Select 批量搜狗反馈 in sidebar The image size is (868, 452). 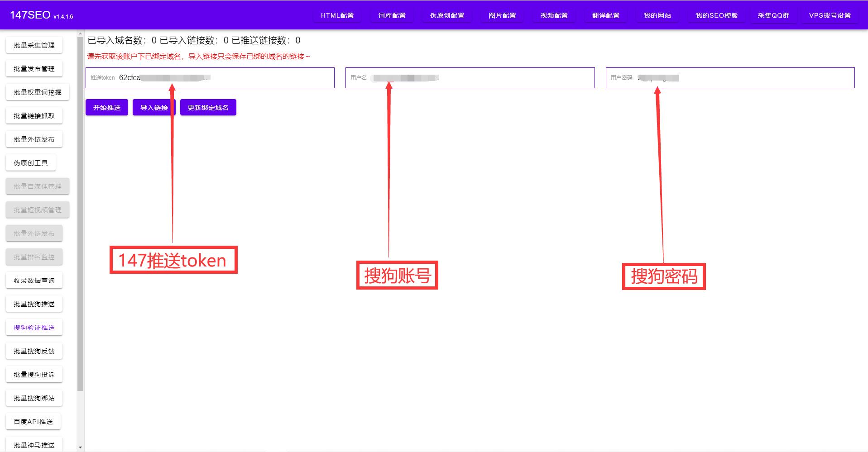(34, 351)
